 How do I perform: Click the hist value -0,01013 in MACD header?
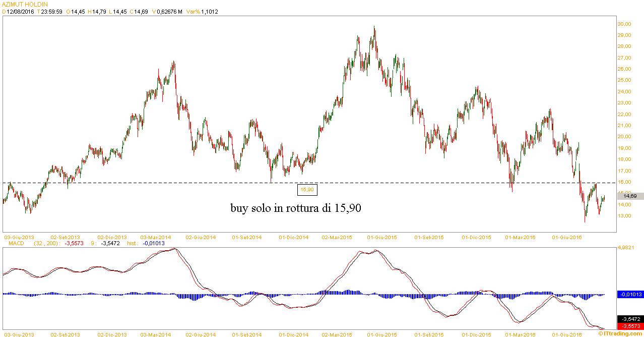pos(152,243)
